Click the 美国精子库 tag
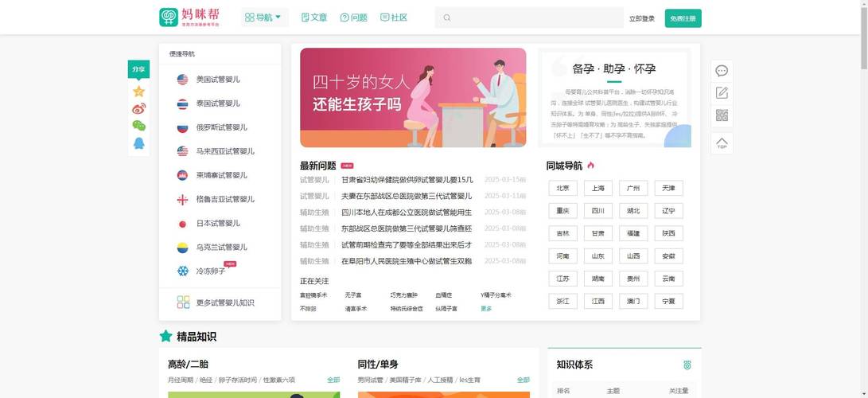The height and width of the screenshot is (398, 868). (x=405, y=380)
